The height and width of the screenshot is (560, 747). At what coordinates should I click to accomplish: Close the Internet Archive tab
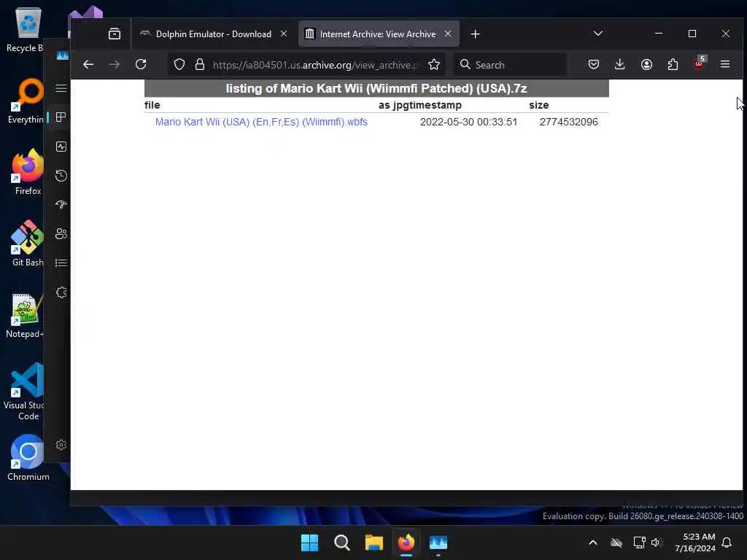pos(448,34)
